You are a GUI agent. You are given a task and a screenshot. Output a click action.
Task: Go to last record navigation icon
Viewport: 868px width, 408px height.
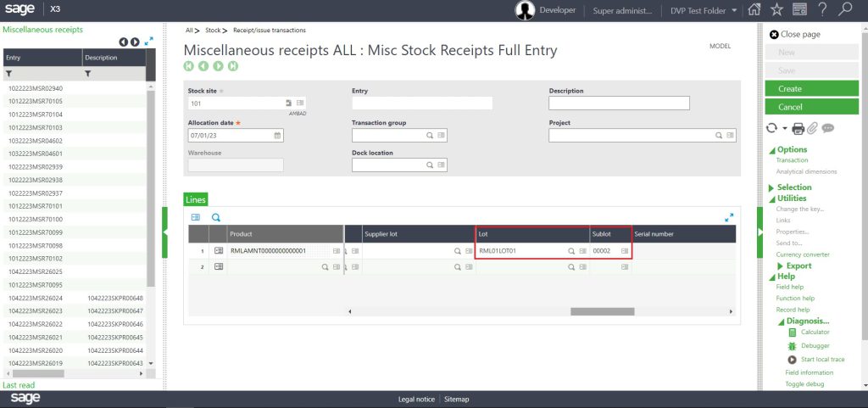pos(233,66)
